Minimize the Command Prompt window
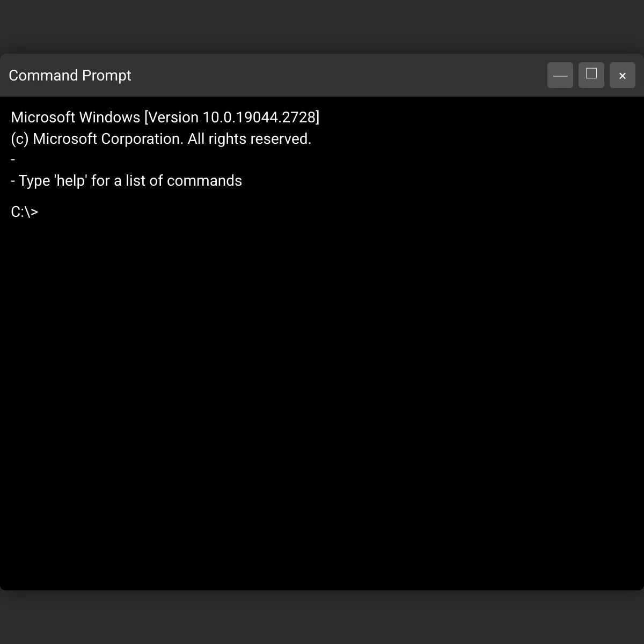The height and width of the screenshot is (644, 644). pyautogui.click(x=560, y=75)
